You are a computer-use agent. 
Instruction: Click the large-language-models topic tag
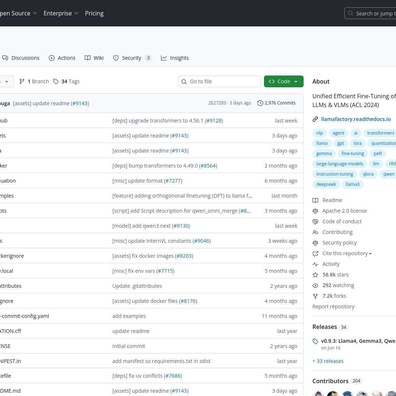tap(339, 164)
